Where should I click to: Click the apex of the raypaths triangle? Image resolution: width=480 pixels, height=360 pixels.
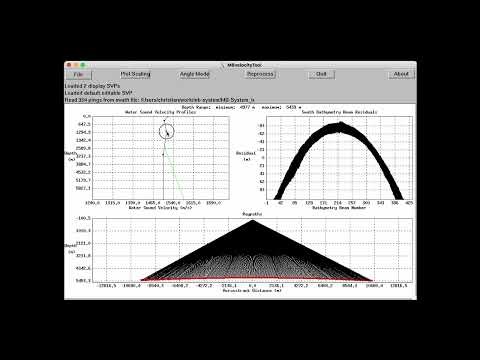point(252,221)
